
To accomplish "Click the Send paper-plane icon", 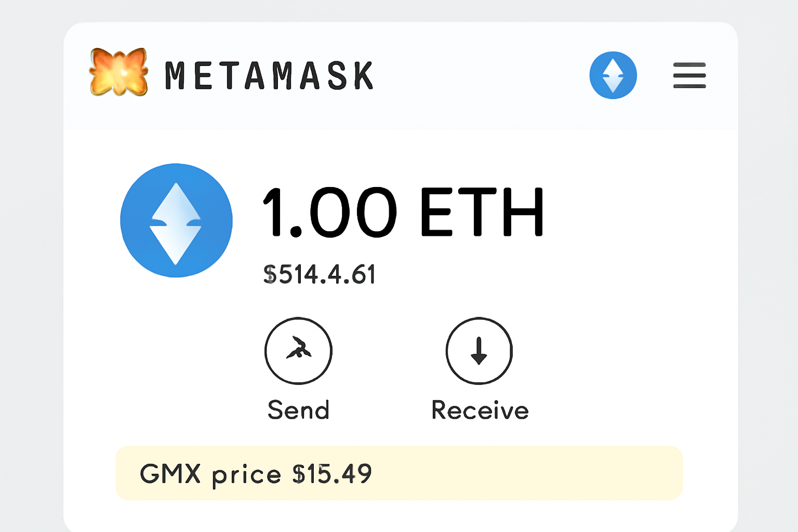I will [x=299, y=351].
